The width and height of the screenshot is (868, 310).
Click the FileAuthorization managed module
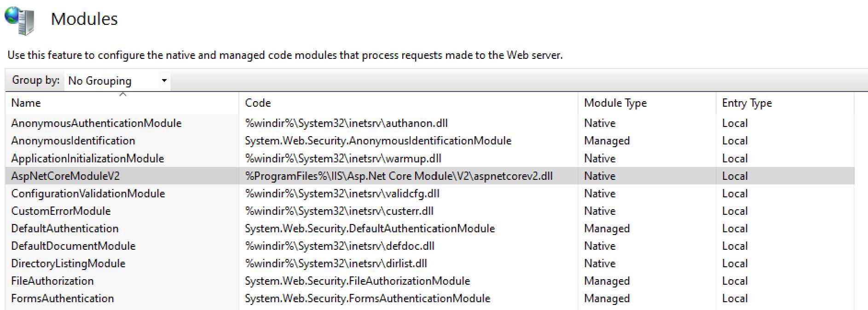pos(52,281)
